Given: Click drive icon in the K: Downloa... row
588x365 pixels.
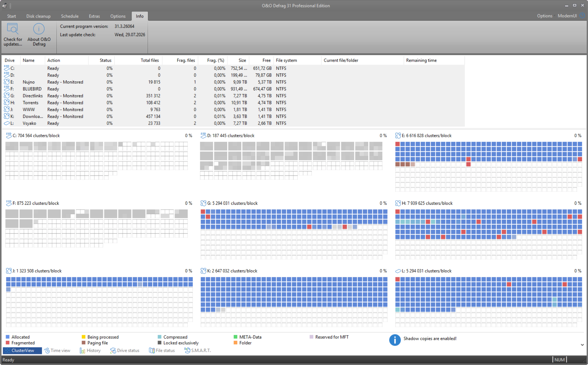Looking at the screenshot, I should click(x=7, y=116).
